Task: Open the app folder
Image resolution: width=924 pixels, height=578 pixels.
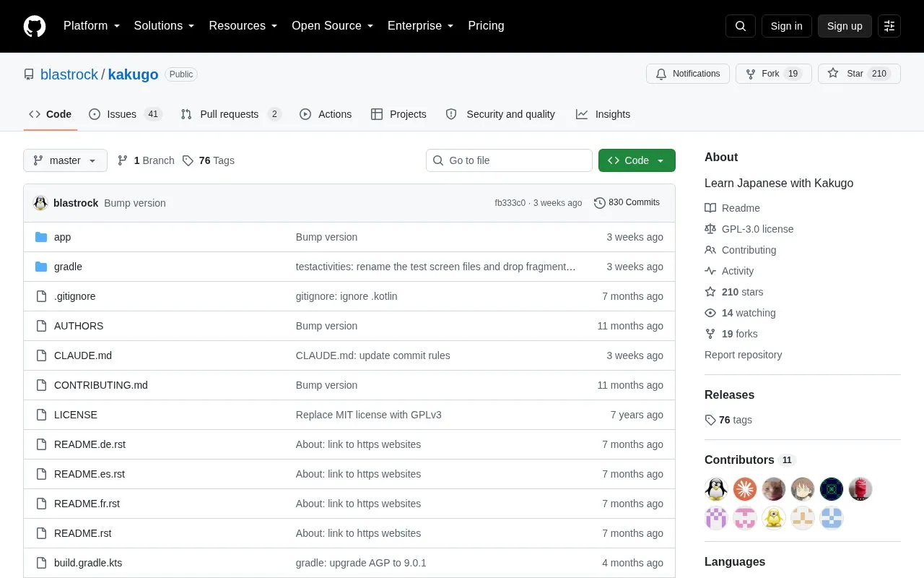Action: click(62, 237)
